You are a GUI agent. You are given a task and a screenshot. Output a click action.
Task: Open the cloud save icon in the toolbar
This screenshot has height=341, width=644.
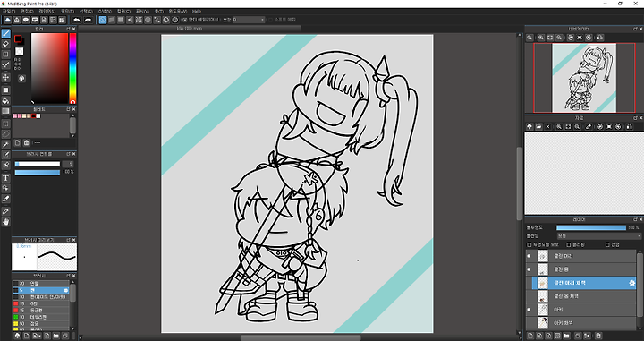pos(7,20)
